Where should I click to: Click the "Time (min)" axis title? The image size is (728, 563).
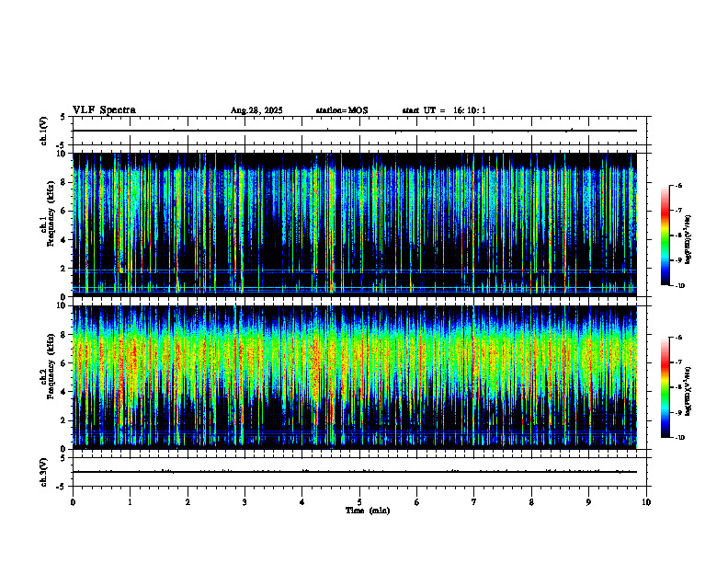tap(368, 511)
